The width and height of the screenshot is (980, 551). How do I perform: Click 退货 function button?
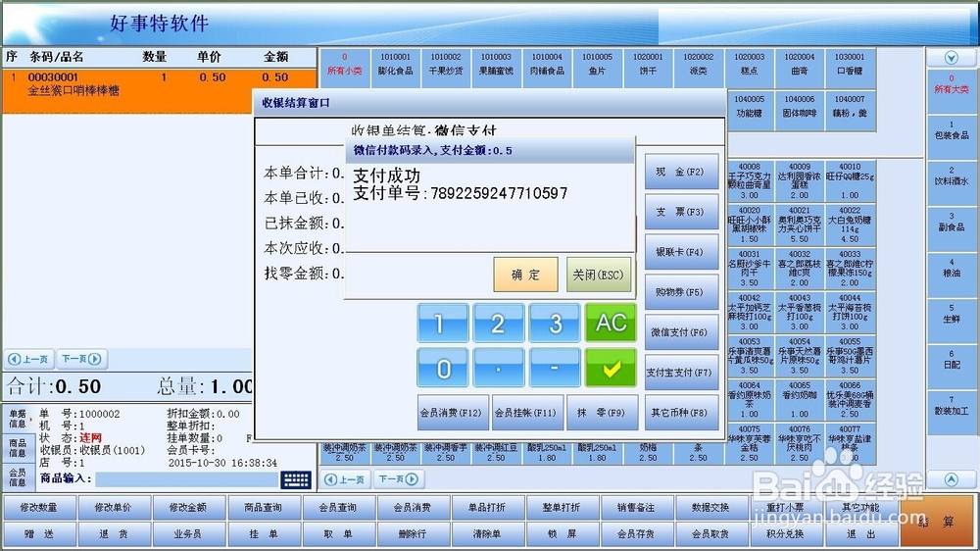(x=114, y=534)
